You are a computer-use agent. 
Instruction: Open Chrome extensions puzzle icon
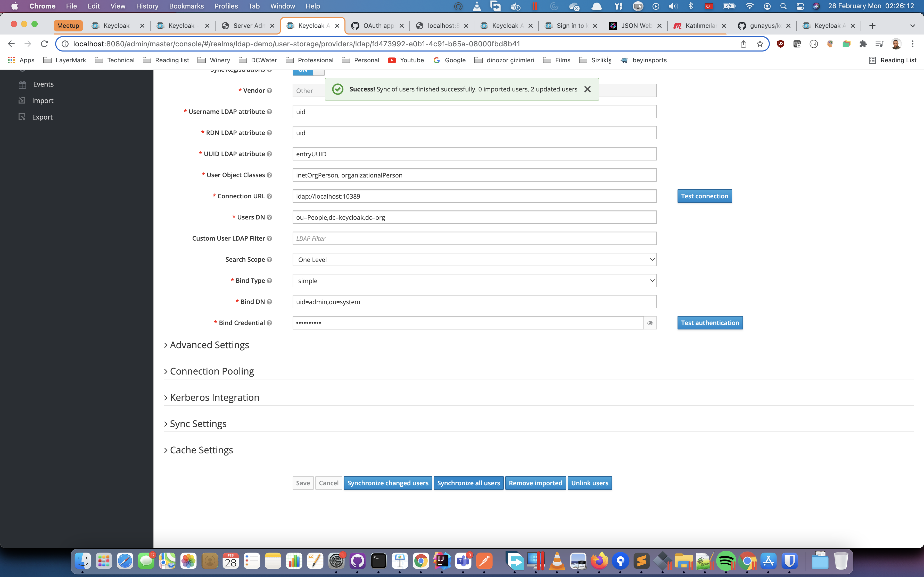pyautogui.click(x=863, y=44)
